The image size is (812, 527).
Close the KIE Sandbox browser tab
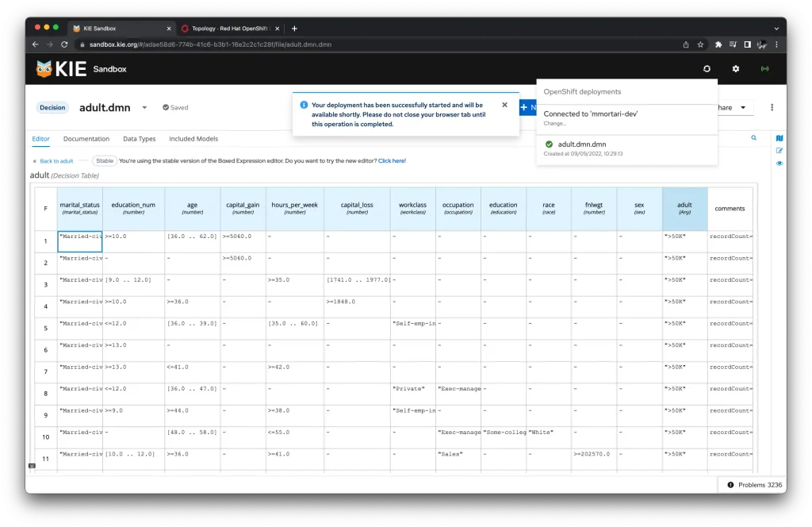pos(169,29)
